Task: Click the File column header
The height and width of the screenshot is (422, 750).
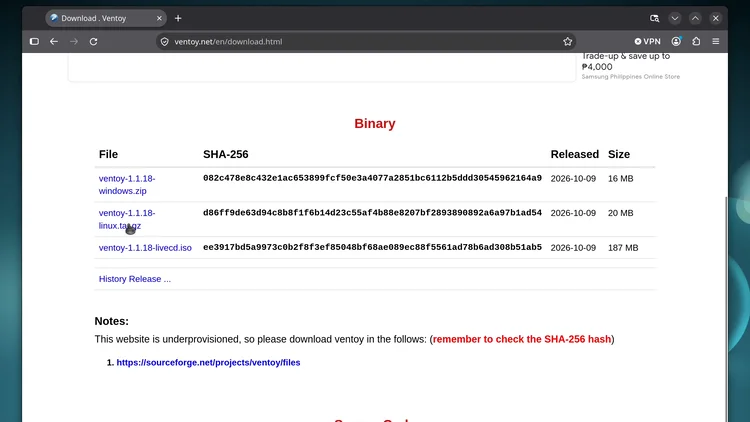Action: coord(108,154)
